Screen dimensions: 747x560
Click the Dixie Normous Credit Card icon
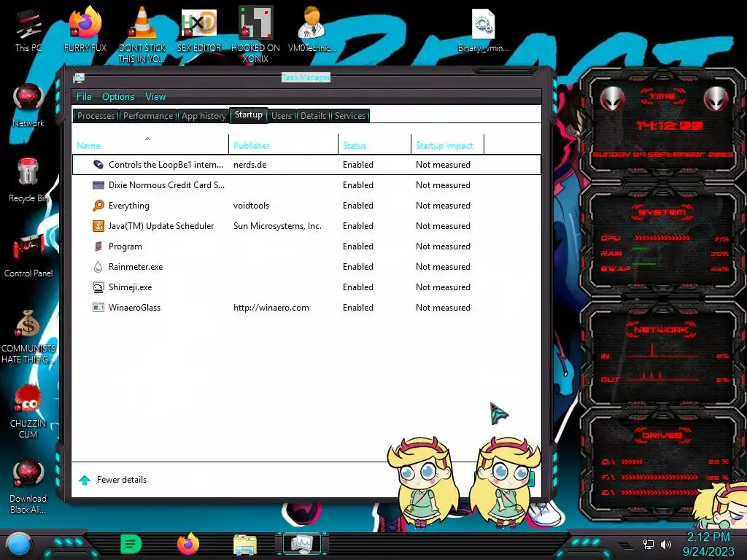[98, 185]
